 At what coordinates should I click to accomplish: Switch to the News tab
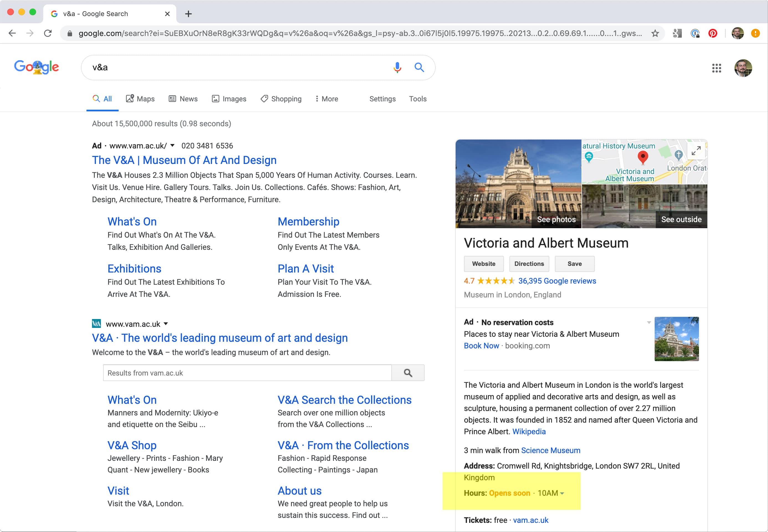[183, 99]
